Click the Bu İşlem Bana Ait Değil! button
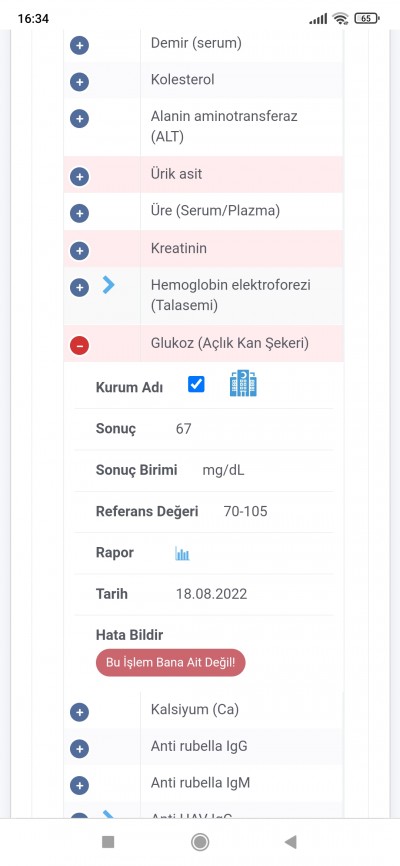This screenshot has height=866, width=400. [170, 663]
